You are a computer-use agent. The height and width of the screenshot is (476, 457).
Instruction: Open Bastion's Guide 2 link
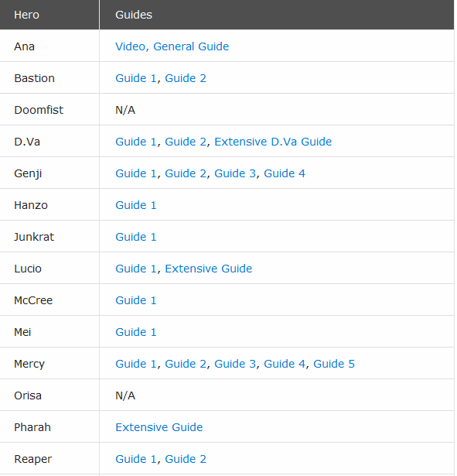point(186,78)
